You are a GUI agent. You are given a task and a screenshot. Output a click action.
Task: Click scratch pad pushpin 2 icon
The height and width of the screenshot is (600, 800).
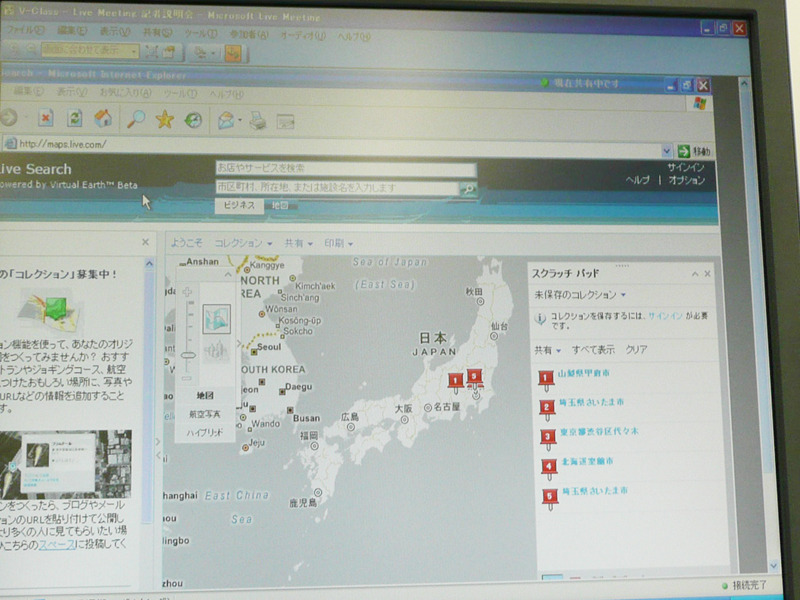547,409
